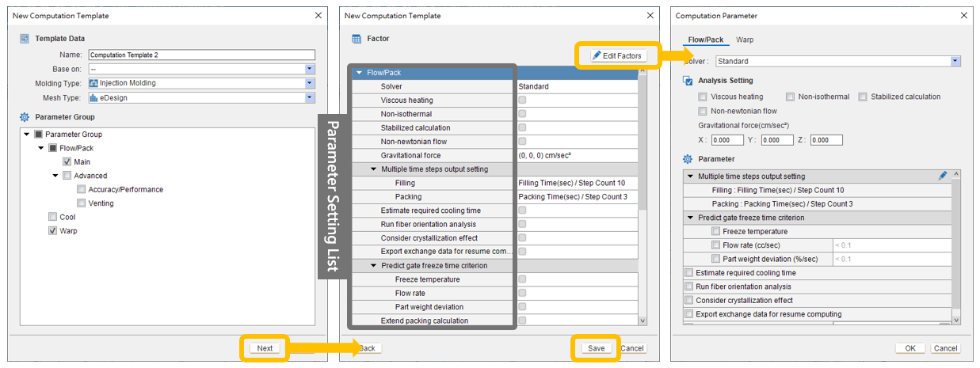
Task: Collapse the Flow/Pack header in Factor list
Action: coord(359,73)
